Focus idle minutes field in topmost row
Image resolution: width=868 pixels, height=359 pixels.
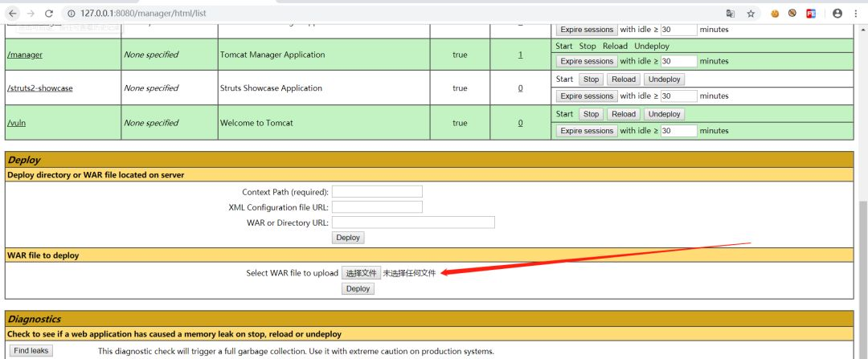point(678,30)
